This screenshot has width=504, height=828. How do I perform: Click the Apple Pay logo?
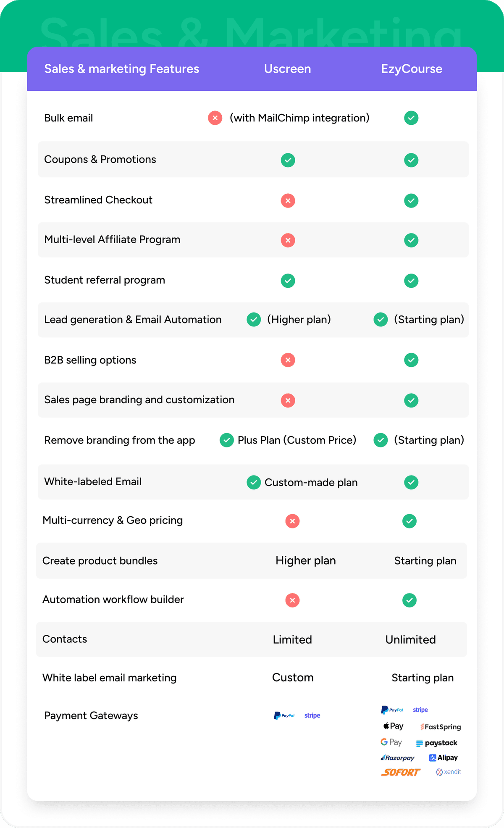[393, 726]
